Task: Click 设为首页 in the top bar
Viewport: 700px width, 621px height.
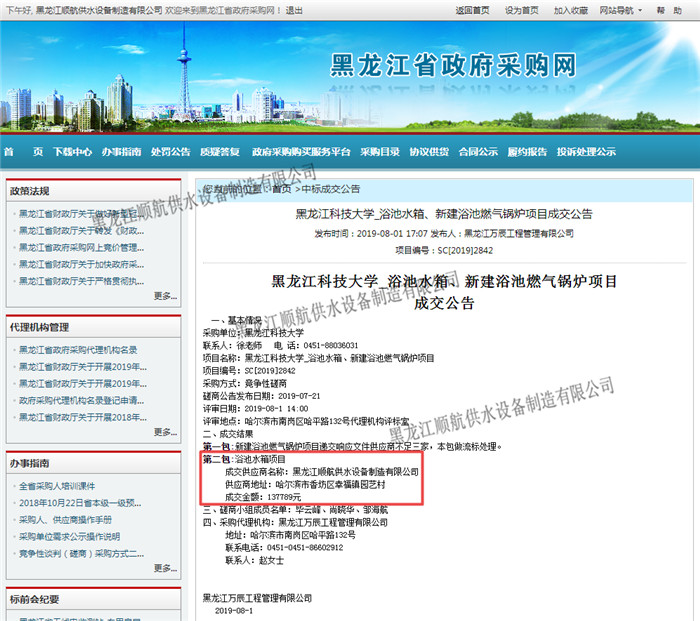Action: (521, 10)
